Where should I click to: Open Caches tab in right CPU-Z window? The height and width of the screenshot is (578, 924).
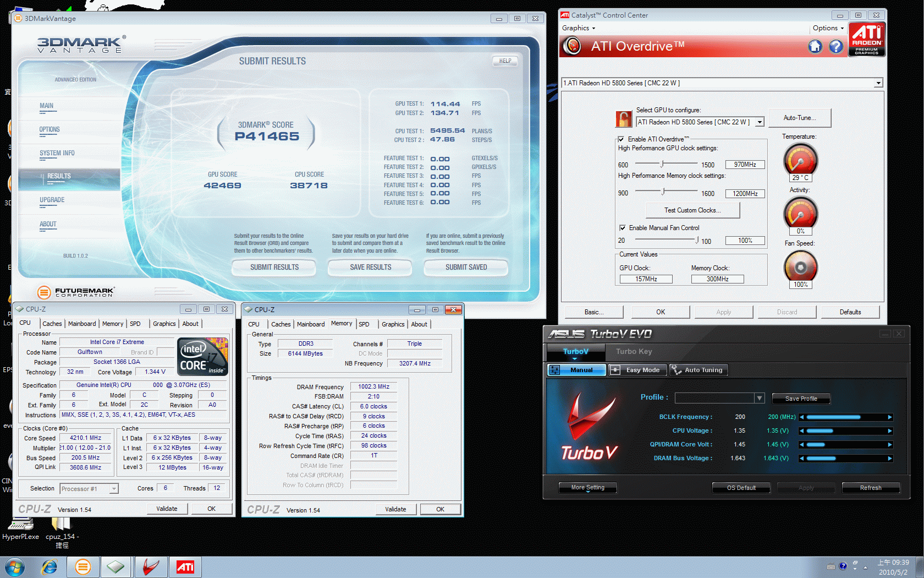tap(280, 324)
